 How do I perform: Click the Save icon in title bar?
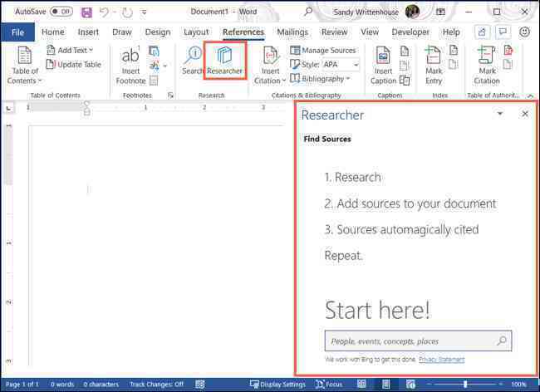coord(86,12)
